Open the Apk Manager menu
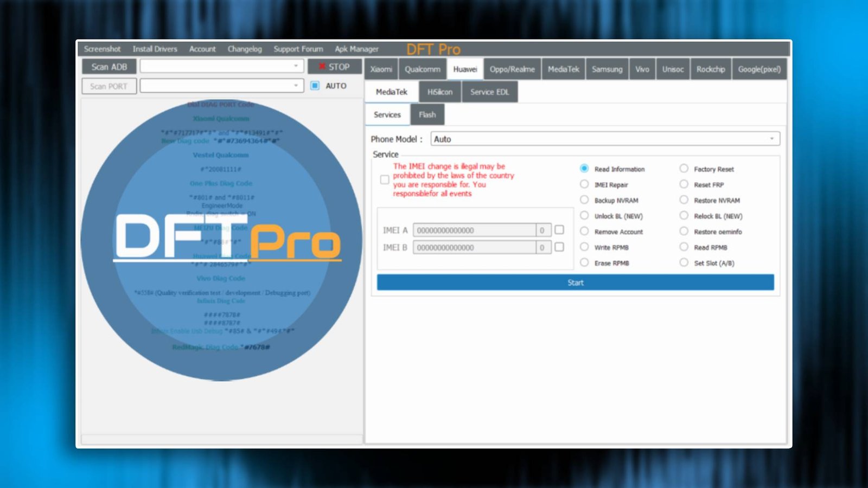868x488 pixels. pos(356,49)
